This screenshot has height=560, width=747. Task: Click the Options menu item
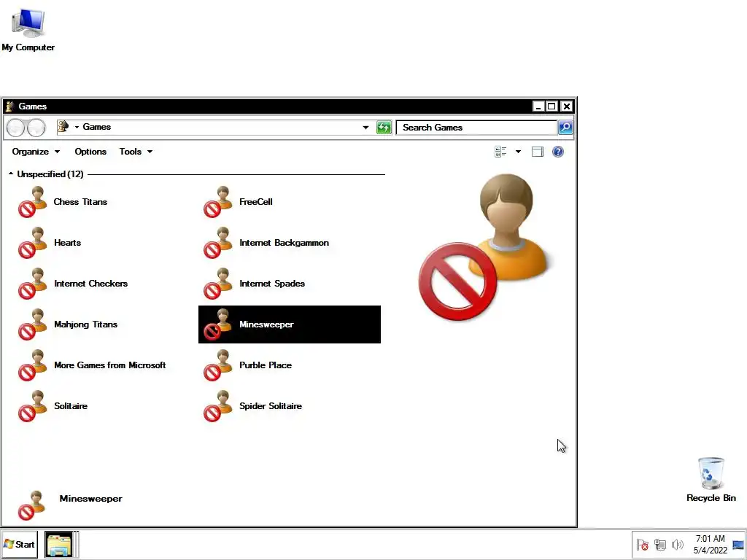pos(90,152)
